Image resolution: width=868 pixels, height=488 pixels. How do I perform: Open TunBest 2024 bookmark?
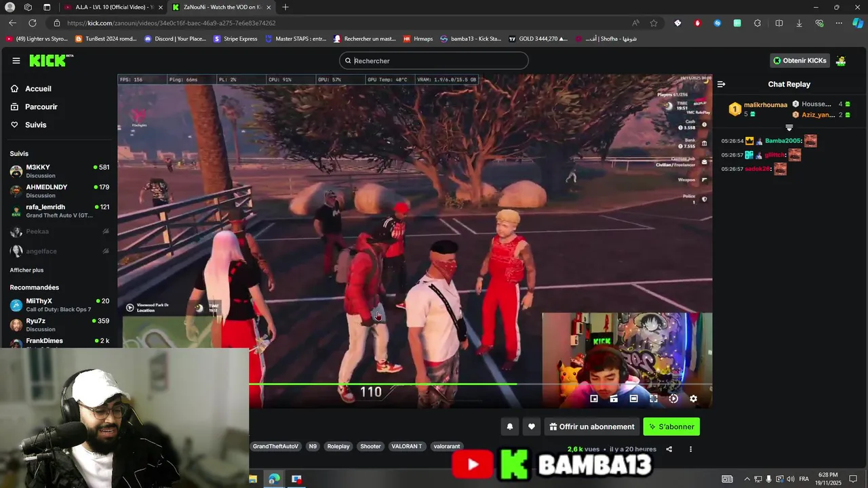pos(106,39)
